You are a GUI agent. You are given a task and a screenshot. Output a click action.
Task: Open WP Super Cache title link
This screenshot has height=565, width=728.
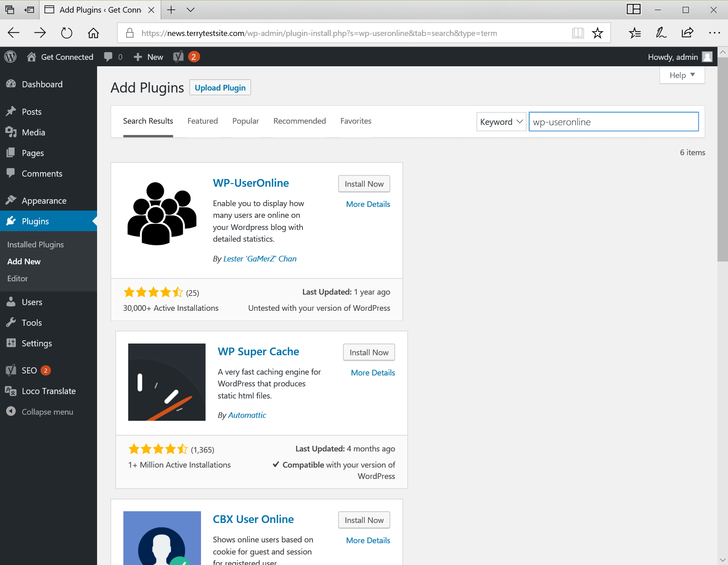pos(258,352)
